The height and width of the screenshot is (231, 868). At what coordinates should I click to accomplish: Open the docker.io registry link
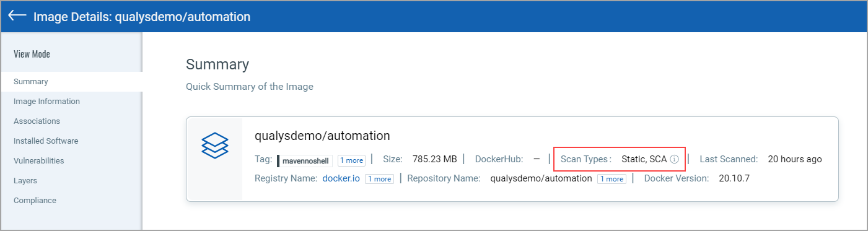tap(341, 178)
